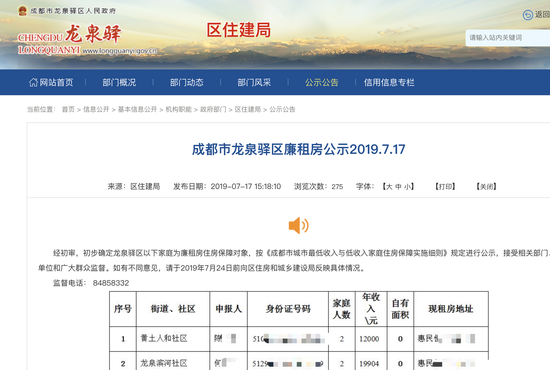This screenshot has width=550, height=370.
Task: Set font size to 小
Action: point(407,187)
